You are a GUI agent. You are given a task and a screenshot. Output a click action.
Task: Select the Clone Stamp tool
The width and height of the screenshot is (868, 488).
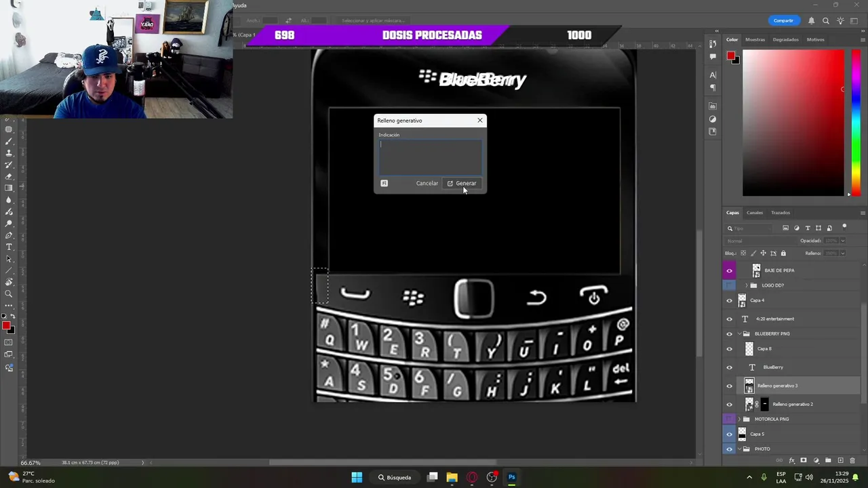(9, 153)
